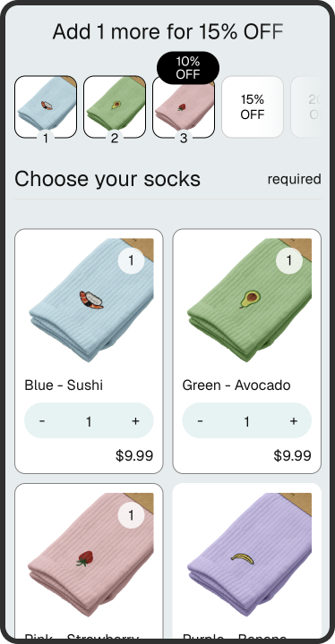Image resolution: width=335 pixels, height=644 pixels.
Task: Increase Green - Avocado quantity with plus
Action: 294,421
